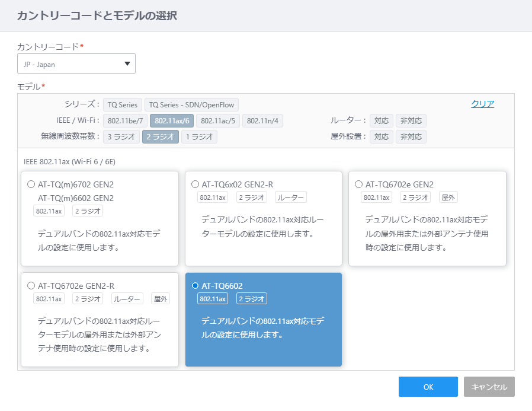This screenshot has height=411, width=532.
Task: Enable the 802.11be/7 filter
Action: coord(125,120)
